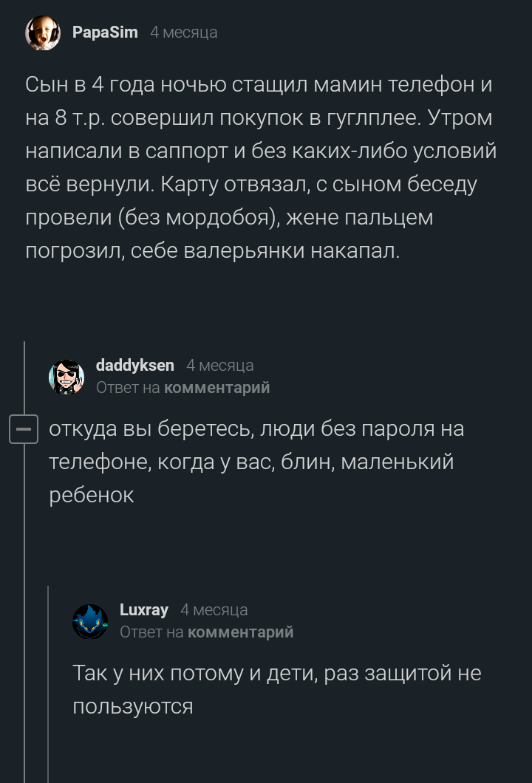Click PapaSim's comment timestamp '4 месяца'

[183, 33]
